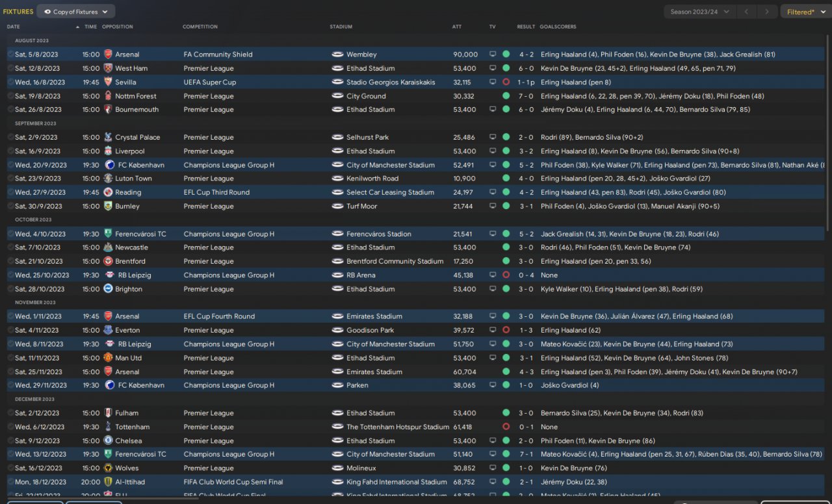
Task: Toggle the row checkmark for Sat, 5/8/2023
Action: click(x=10, y=55)
